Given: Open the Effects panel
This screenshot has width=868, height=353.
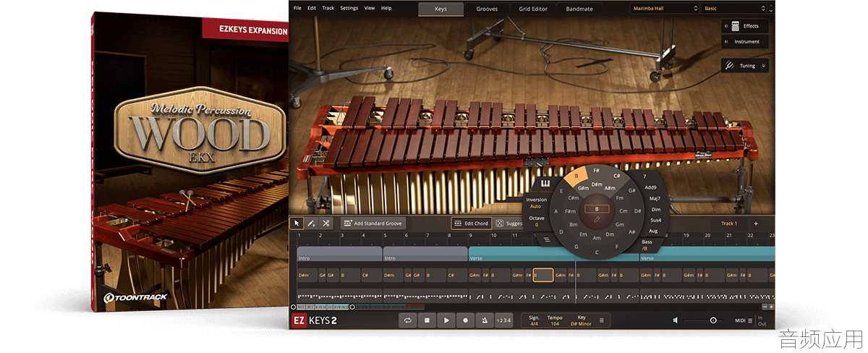Looking at the screenshot, I should click(744, 26).
